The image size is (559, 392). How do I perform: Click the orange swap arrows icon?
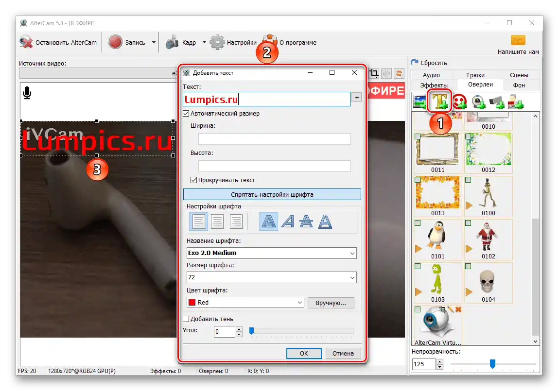coord(399,73)
